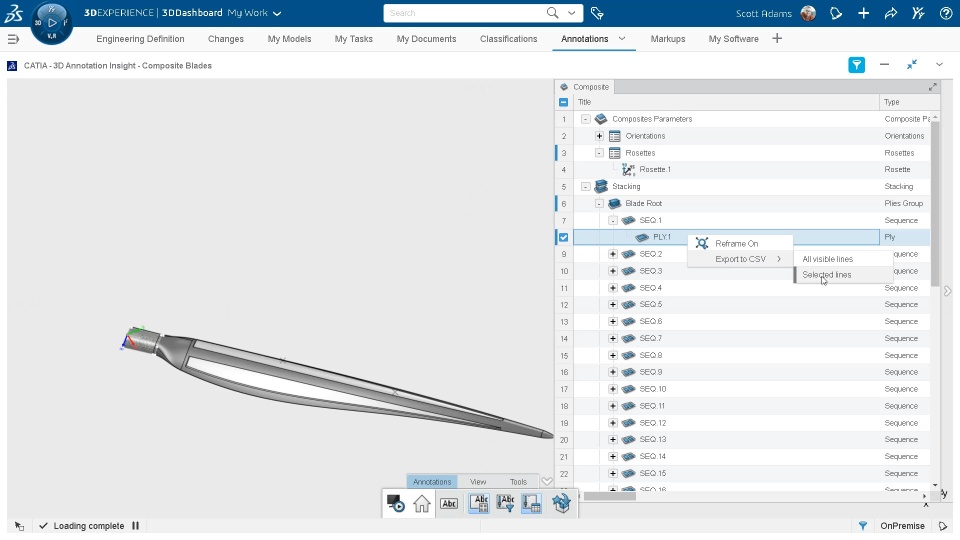The height and width of the screenshot is (540, 960).
Task: Open the notifications bell
Action: [836, 13]
